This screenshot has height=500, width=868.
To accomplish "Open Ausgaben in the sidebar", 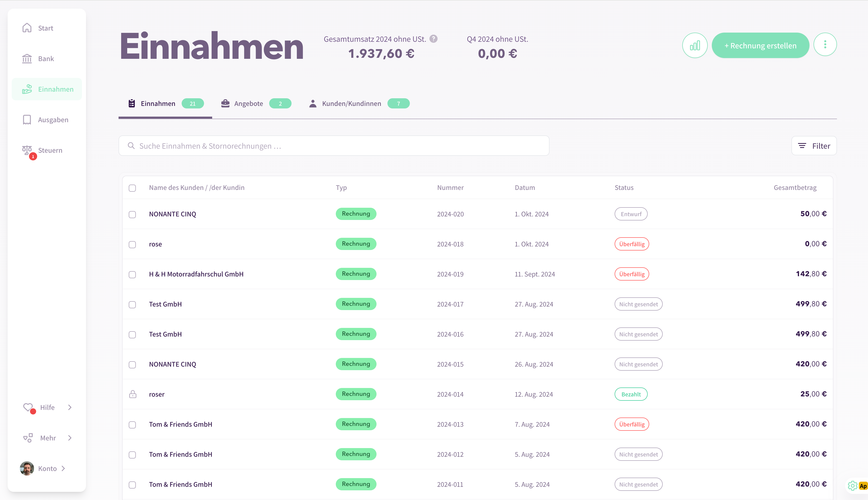I will point(47,119).
